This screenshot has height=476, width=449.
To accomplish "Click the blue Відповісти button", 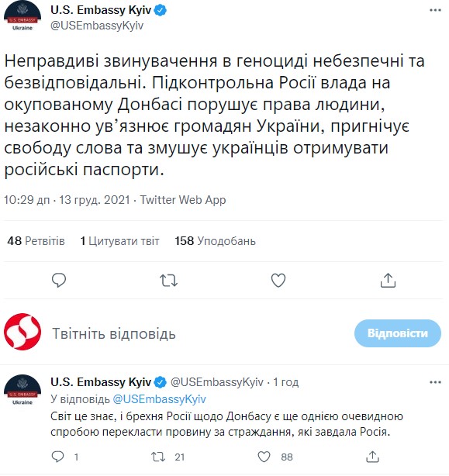I will pos(397,333).
